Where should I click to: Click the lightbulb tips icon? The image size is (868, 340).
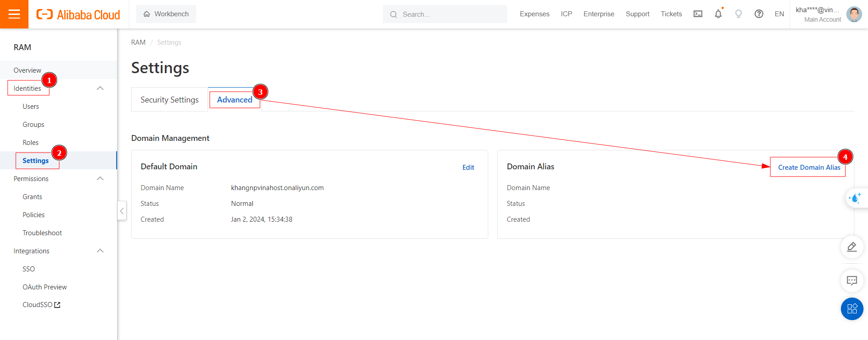(738, 14)
